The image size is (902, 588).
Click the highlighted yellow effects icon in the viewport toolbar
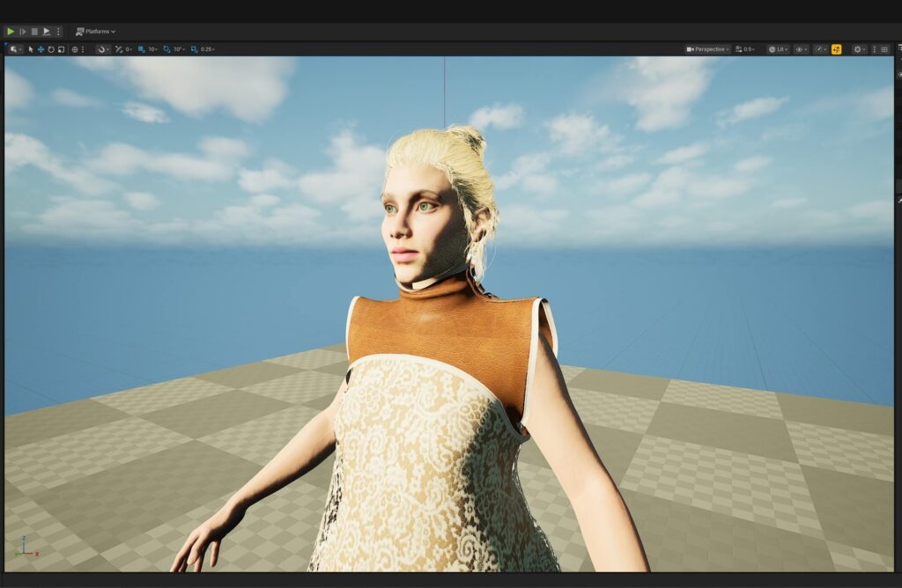pos(837,49)
